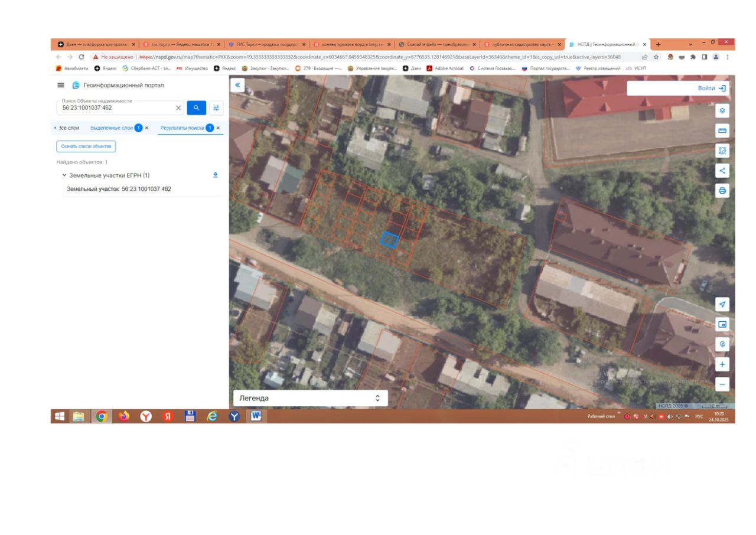Image resolution: width=756 pixels, height=535 pixels.
Task: Close the Выделенные слои tab
Action: click(147, 128)
